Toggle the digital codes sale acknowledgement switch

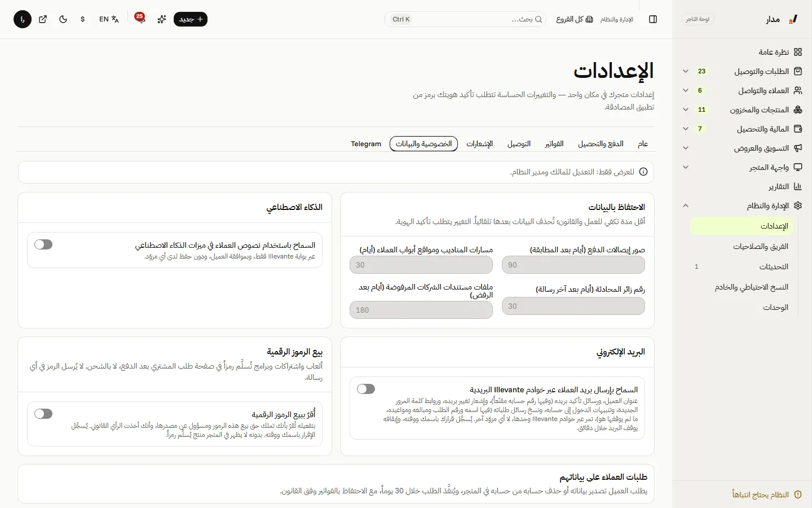click(x=43, y=414)
